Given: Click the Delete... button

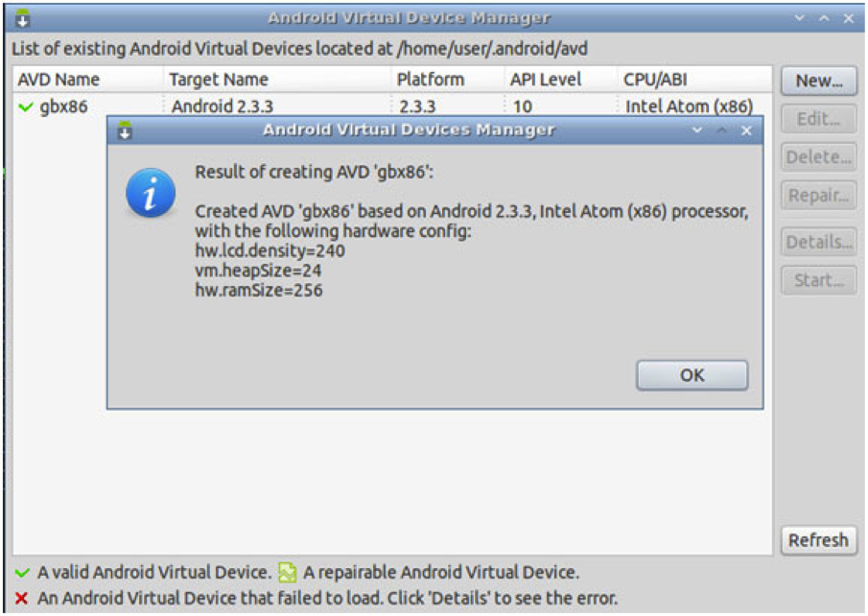Looking at the screenshot, I should 818,157.
